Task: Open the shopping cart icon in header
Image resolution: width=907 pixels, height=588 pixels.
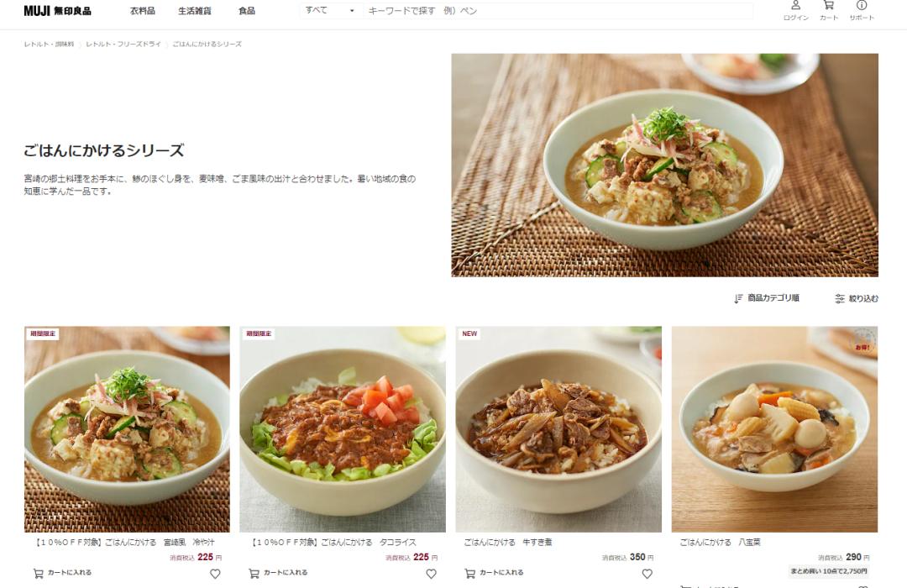Action: coord(829,10)
